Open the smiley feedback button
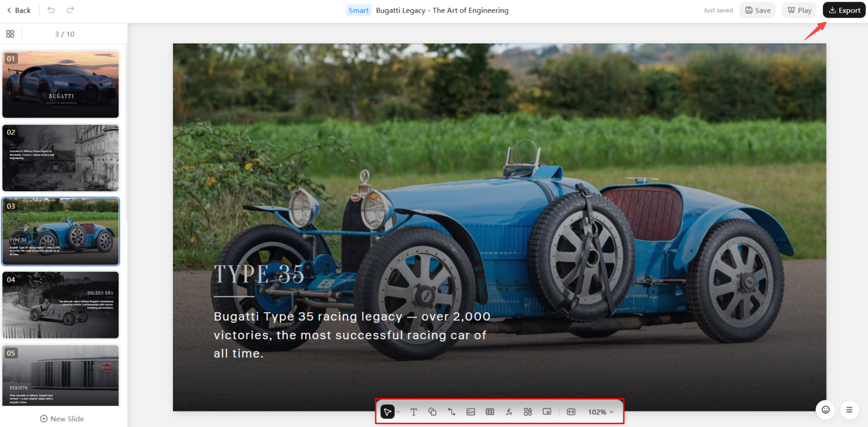This screenshot has height=427, width=868. 826,410
